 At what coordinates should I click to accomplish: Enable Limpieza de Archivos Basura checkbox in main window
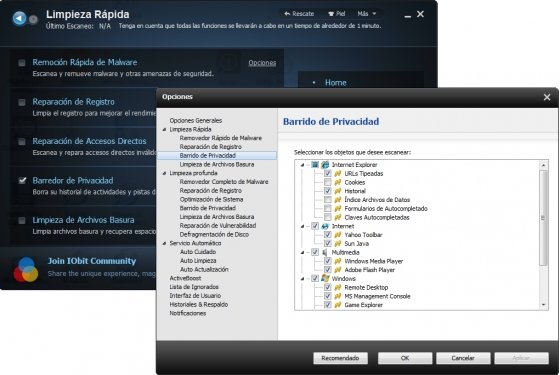pyautogui.click(x=22, y=220)
